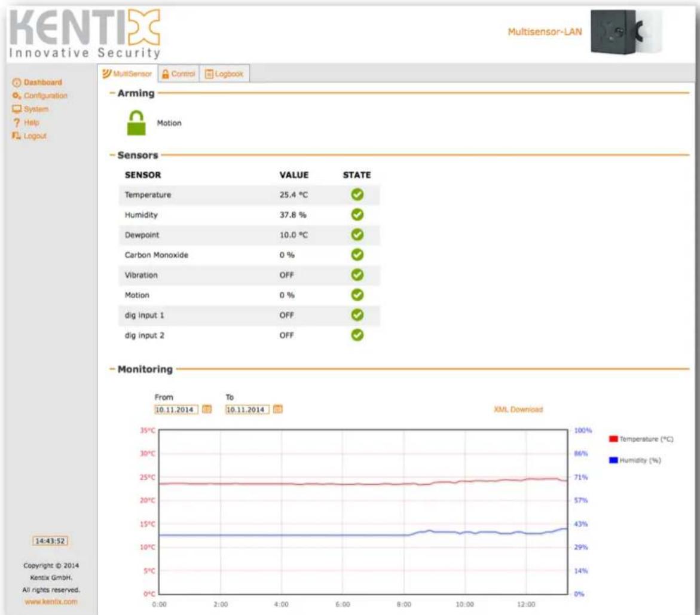
Task: Click the Logout door icon
Action: [17, 136]
